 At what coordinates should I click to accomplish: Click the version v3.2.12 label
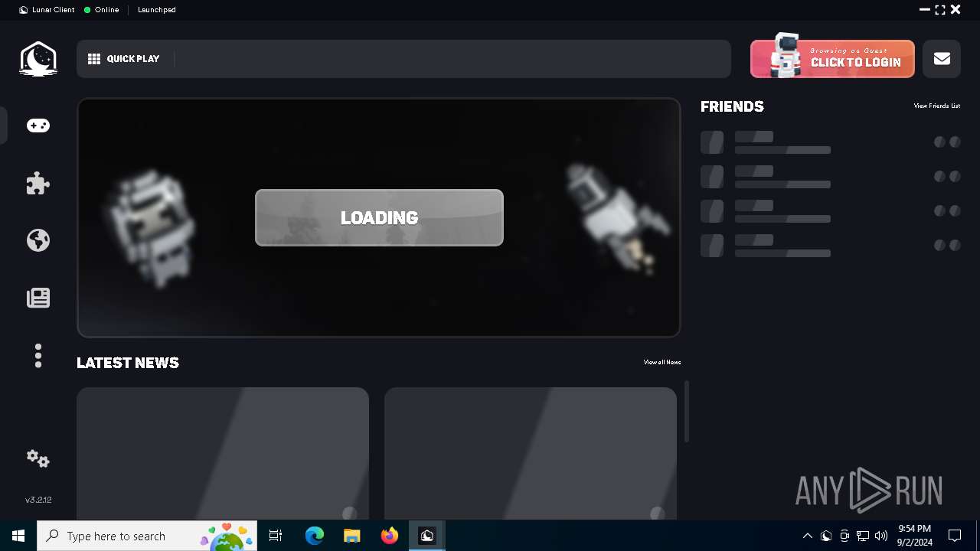coord(38,500)
